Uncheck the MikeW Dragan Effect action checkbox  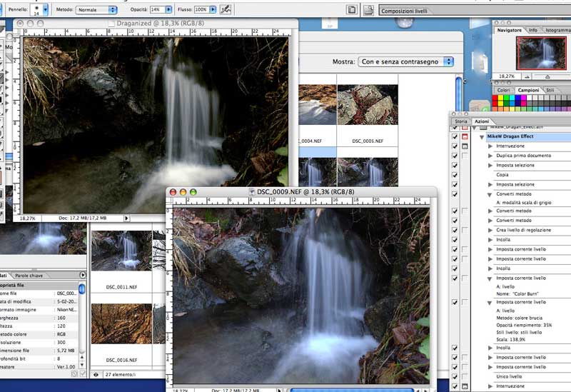455,136
